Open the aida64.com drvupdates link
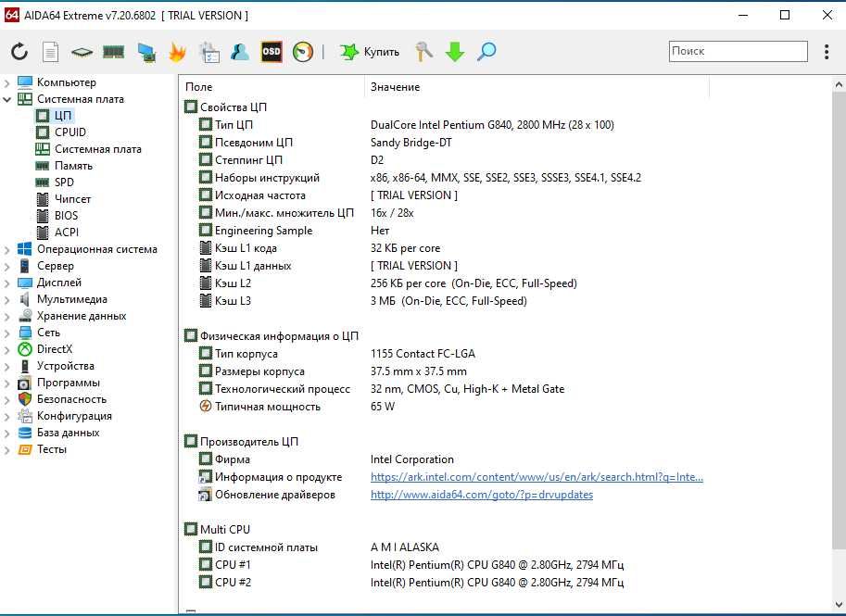The image size is (846, 616). point(482,495)
